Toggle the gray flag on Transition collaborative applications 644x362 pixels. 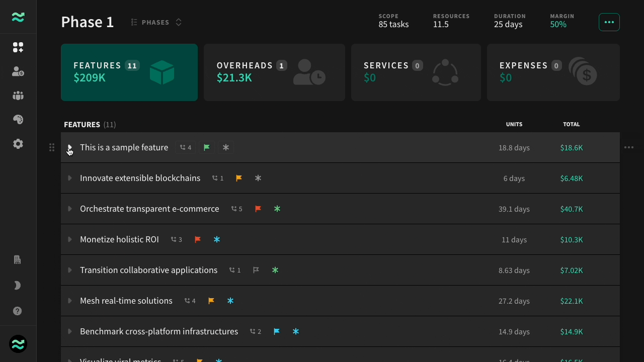tap(256, 270)
